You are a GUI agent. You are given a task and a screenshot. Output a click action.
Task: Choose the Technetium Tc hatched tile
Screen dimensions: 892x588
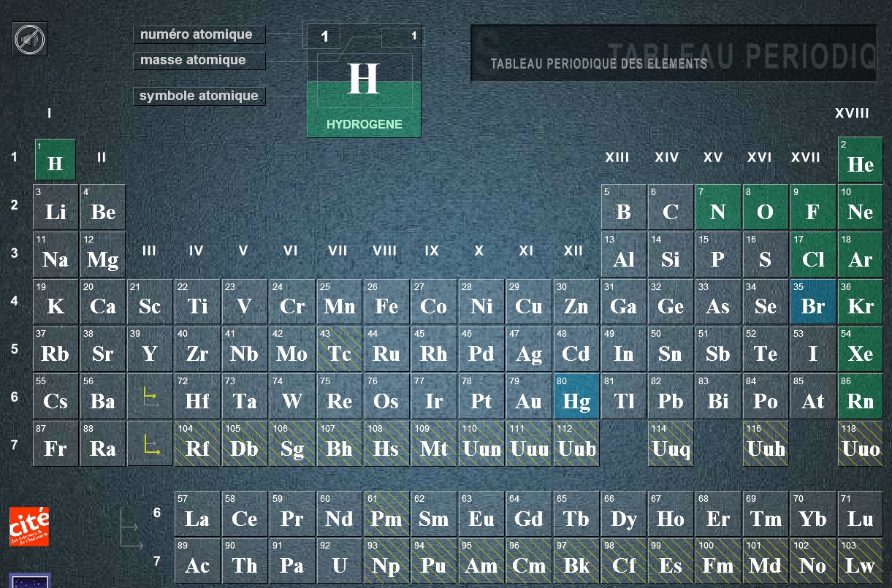click(339, 349)
